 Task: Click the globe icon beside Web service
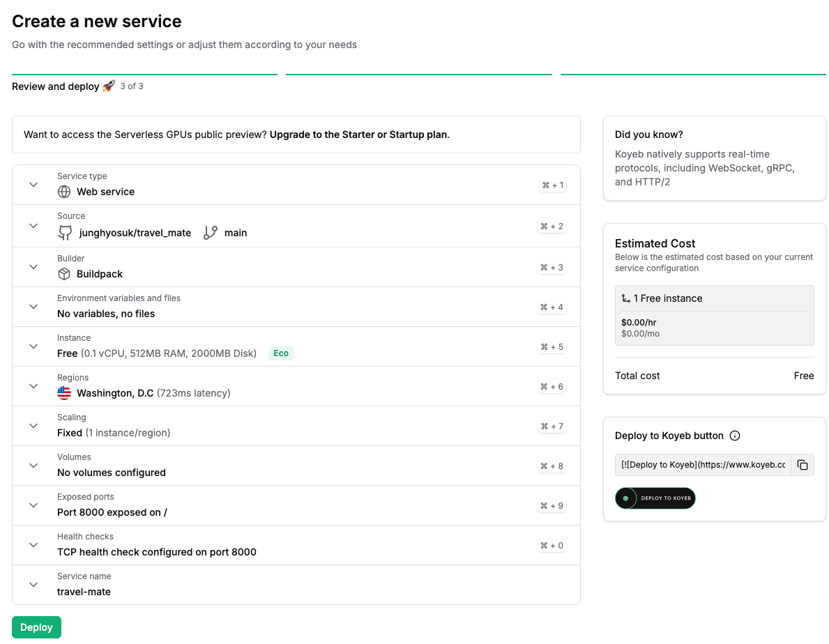64,192
